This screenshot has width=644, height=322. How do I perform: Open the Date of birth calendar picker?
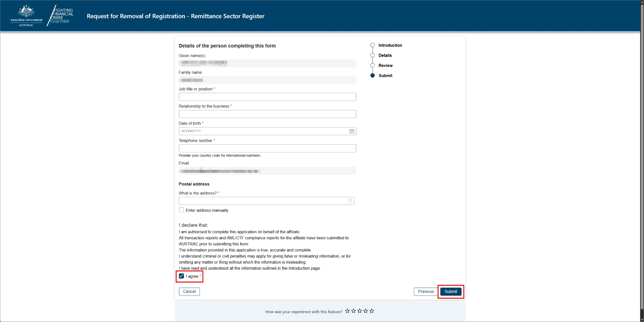(352, 131)
